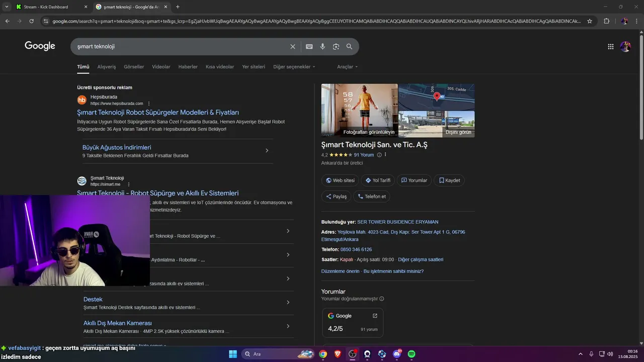Select the Görseller search tab
This screenshot has height=362, width=644.
click(134, 67)
